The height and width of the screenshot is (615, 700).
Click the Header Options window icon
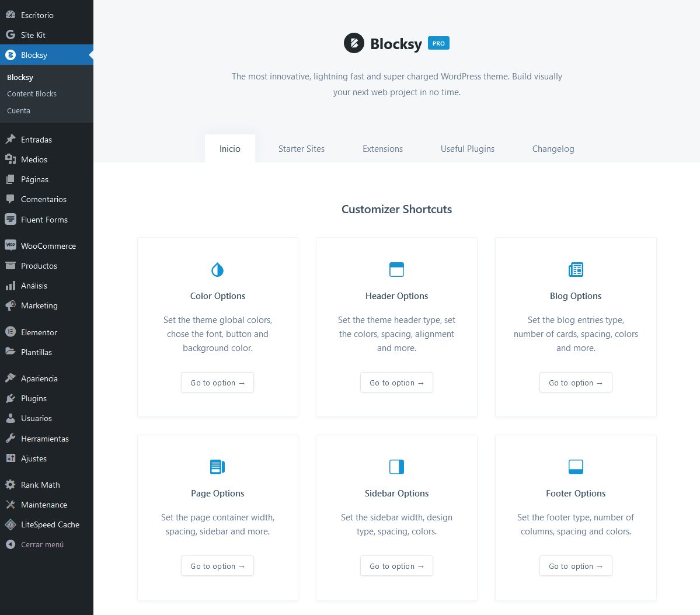[x=396, y=269]
